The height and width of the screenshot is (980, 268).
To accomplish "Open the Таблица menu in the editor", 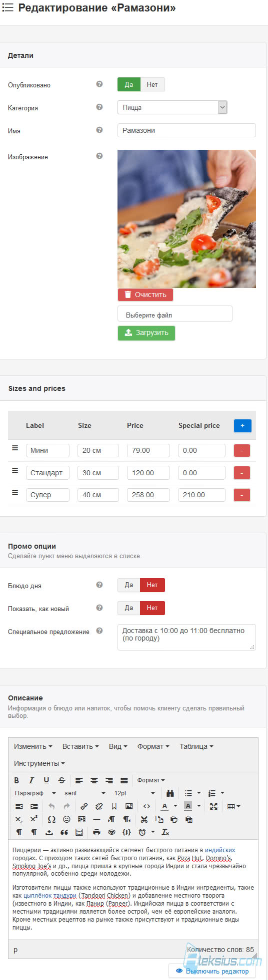I will (196, 746).
